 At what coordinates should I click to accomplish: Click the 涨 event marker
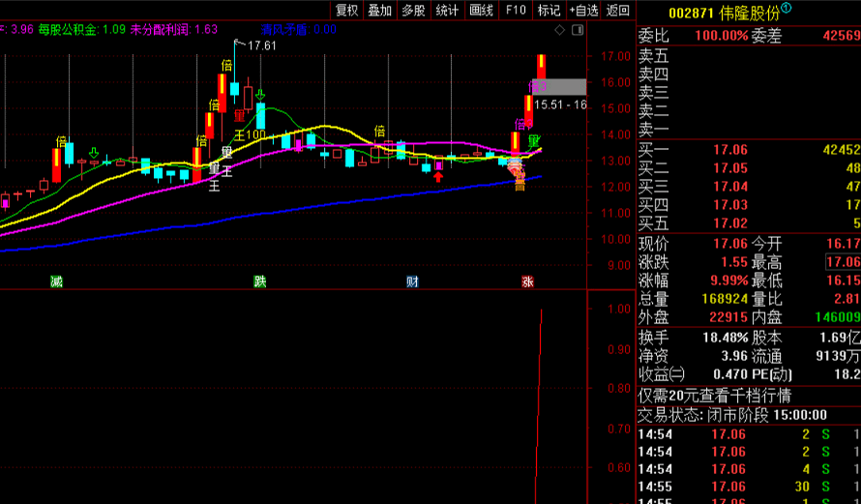point(527,282)
